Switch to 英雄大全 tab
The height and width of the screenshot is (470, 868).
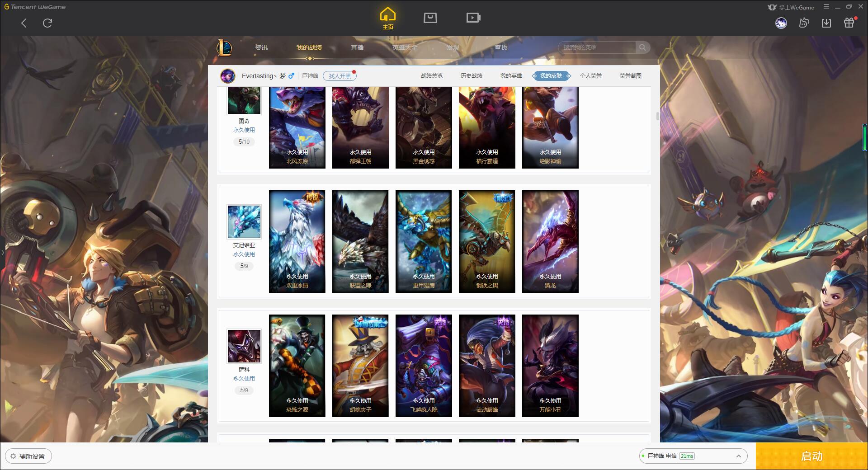(405, 47)
